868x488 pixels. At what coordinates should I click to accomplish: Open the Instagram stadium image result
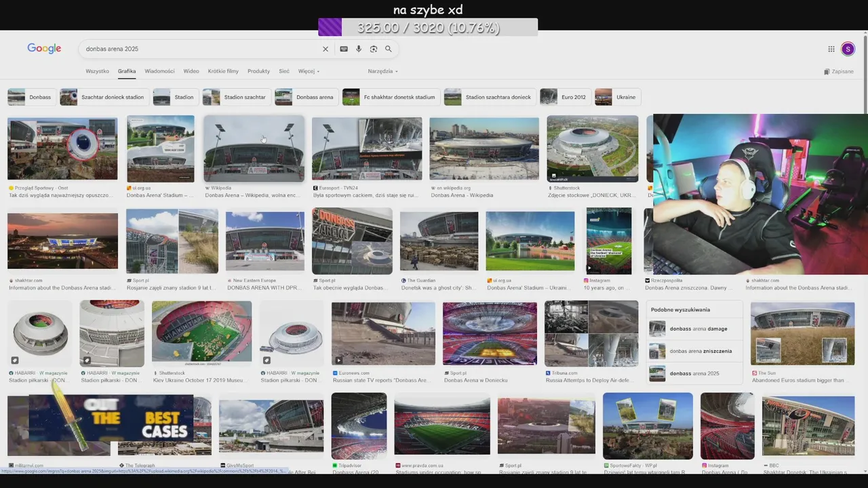[x=609, y=241]
